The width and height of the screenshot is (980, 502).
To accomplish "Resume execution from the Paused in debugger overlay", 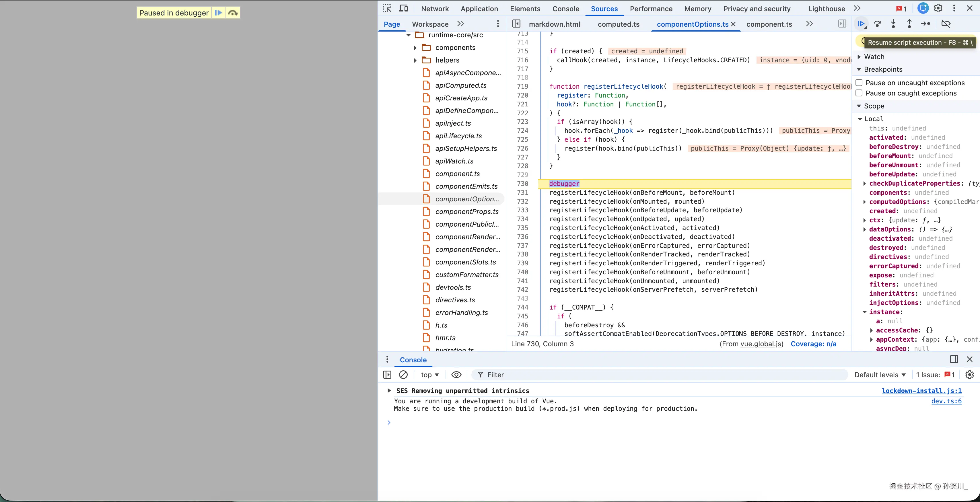I will tap(218, 13).
